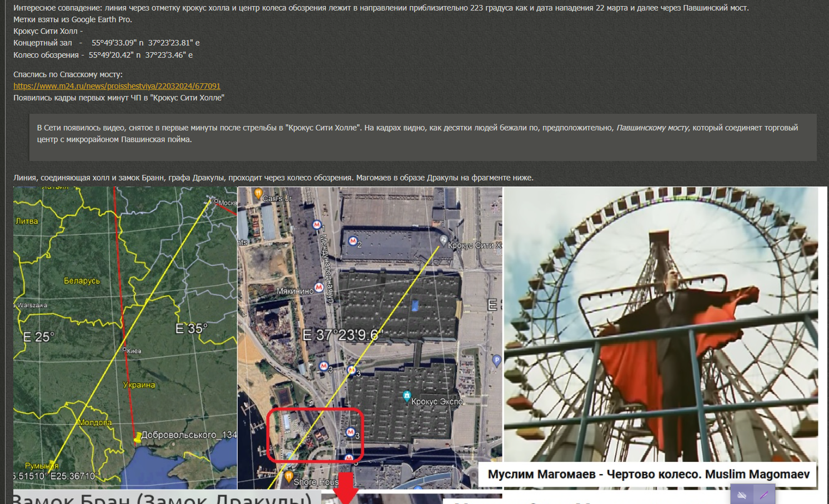This screenshot has height=504, width=829.
Task: Click the "Добровольського_134" label on the Europe map
Action: point(189,435)
